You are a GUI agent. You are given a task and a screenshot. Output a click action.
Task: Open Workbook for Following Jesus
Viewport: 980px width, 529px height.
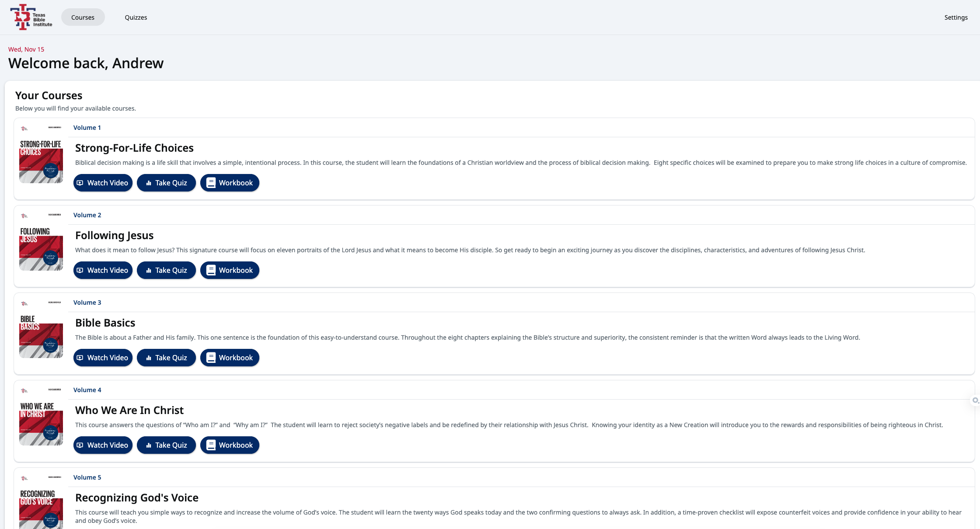pos(230,270)
